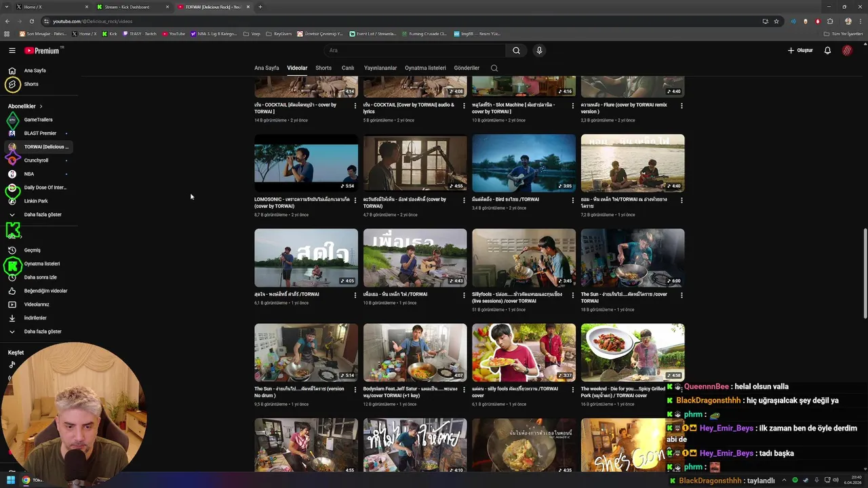The height and width of the screenshot is (488, 868).
Task: Open the account avatar menu
Action: point(848,50)
